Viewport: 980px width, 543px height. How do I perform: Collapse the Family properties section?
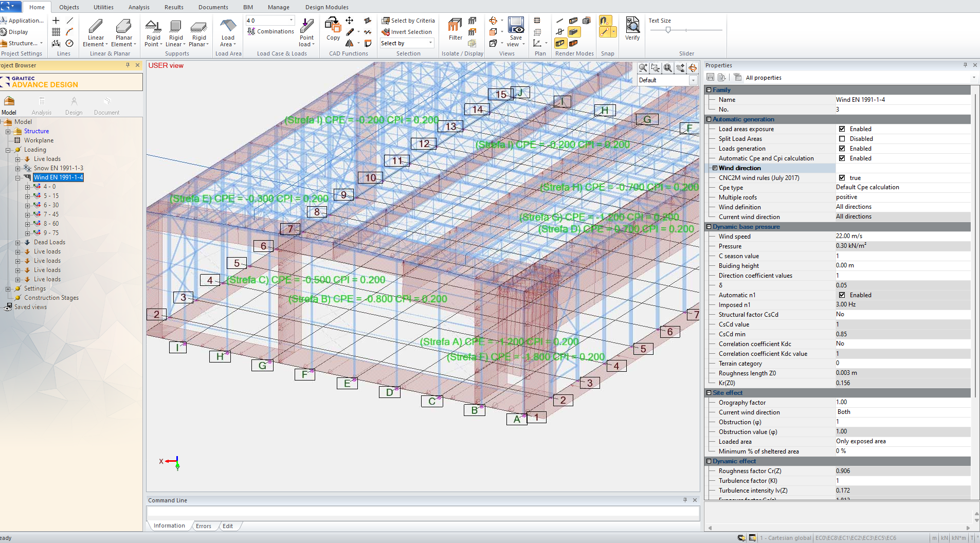pyautogui.click(x=709, y=90)
